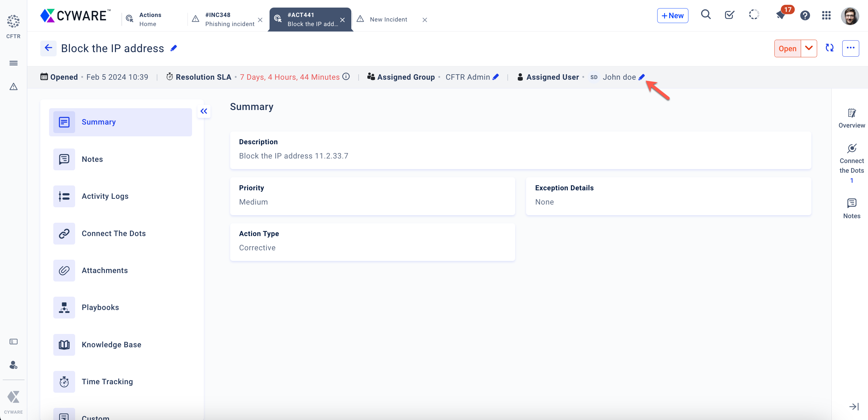
Task: Select Playbooks from the side menu
Action: click(x=100, y=307)
